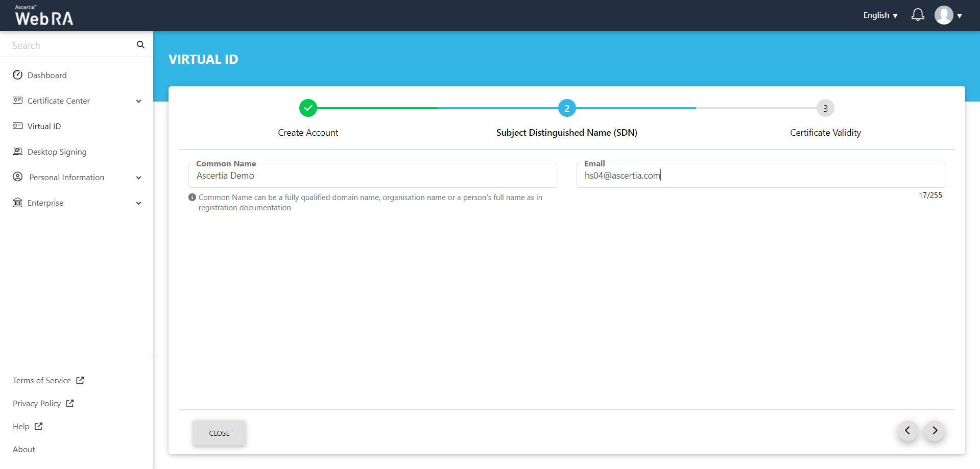This screenshot has height=469, width=980.
Task: Click the search magnifier icon
Action: click(x=140, y=45)
